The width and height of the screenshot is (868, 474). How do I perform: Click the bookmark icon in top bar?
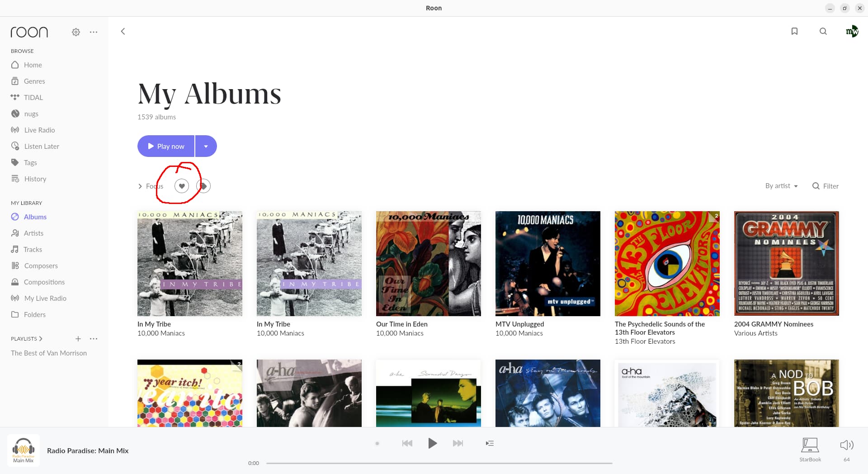(x=794, y=31)
